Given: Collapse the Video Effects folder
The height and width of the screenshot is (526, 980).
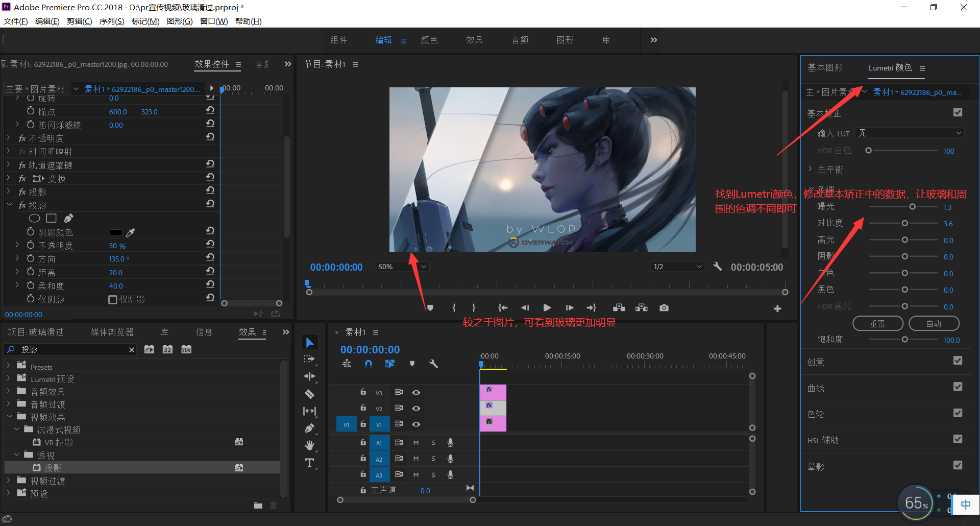Looking at the screenshot, I should (x=9, y=417).
